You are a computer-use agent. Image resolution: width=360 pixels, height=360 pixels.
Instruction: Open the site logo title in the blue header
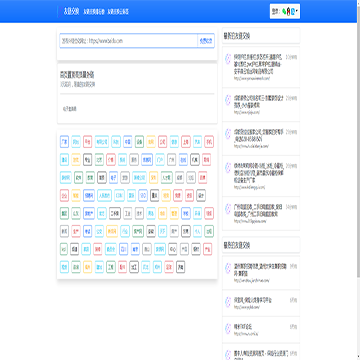[x=71, y=12]
